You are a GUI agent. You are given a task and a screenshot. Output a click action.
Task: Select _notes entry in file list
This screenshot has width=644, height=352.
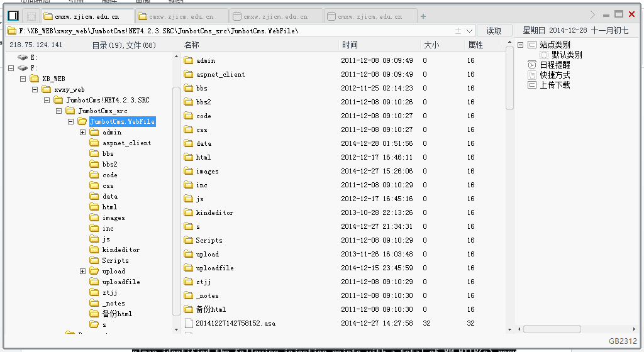pyautogui.click(x=207, y=295)
